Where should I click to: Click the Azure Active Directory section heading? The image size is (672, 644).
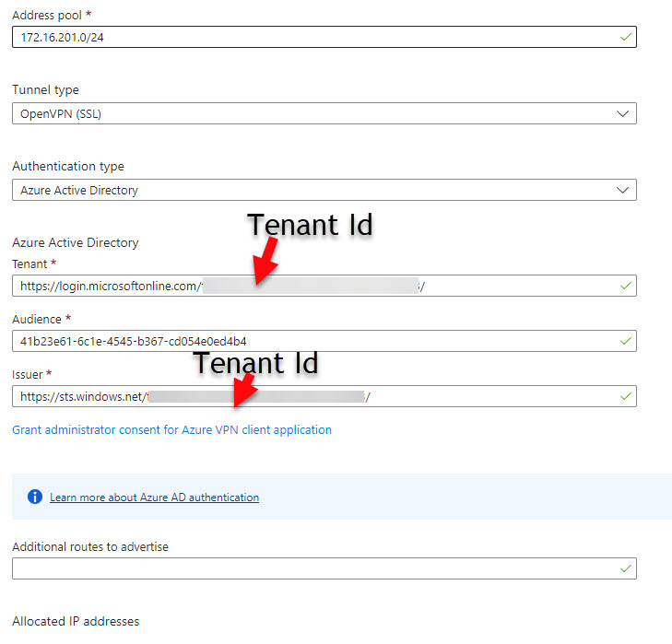pos(76,242)
